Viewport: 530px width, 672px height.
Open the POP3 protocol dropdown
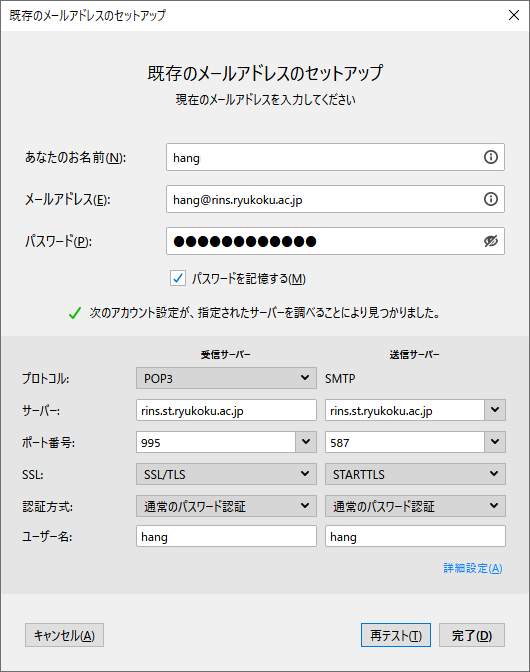click(x=226, y=378)
